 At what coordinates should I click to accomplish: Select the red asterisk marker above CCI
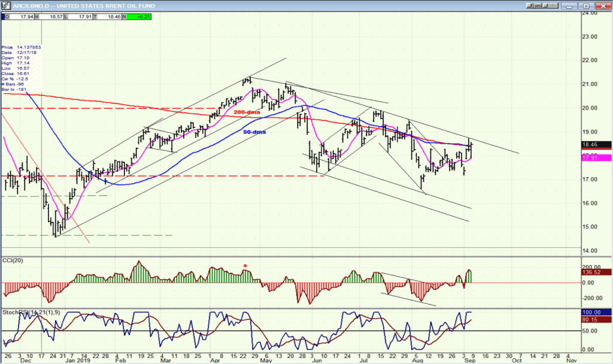tap(245, 266)
